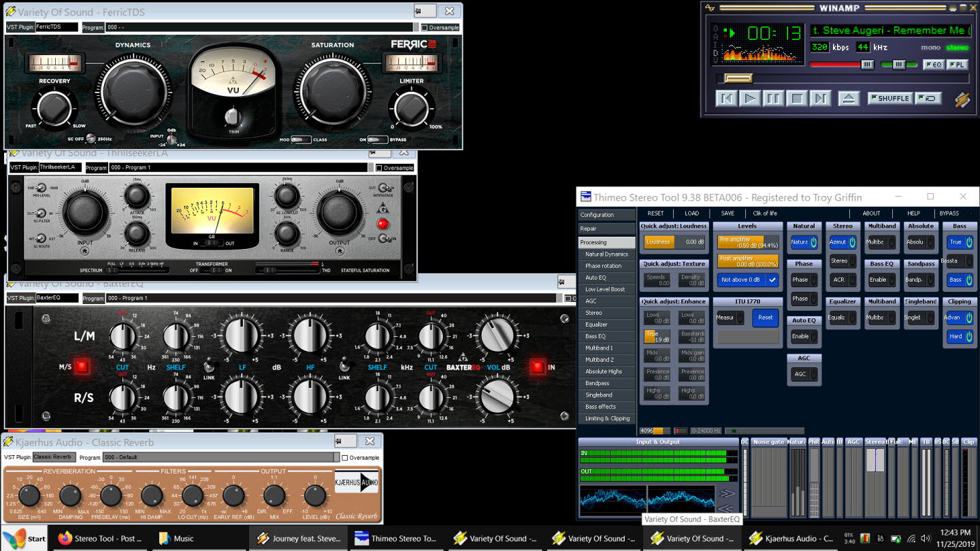This screenshot has height=551, width=980.
Task: Click SAVE in Stereo Tool
Action: [x=727, y=213]
